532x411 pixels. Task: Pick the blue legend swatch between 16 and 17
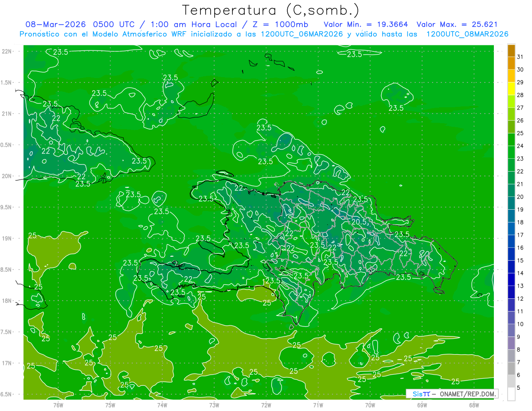[511, 241]
